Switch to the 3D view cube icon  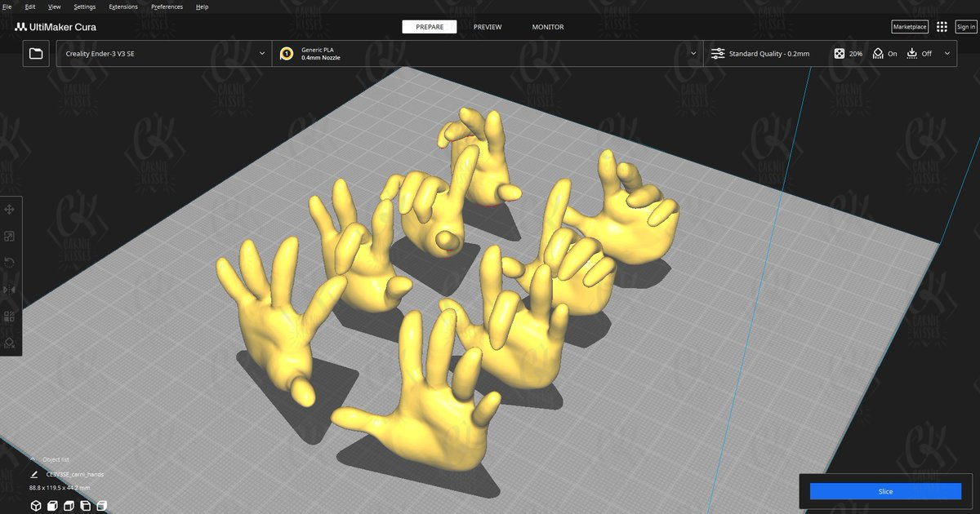pos(36,506)
